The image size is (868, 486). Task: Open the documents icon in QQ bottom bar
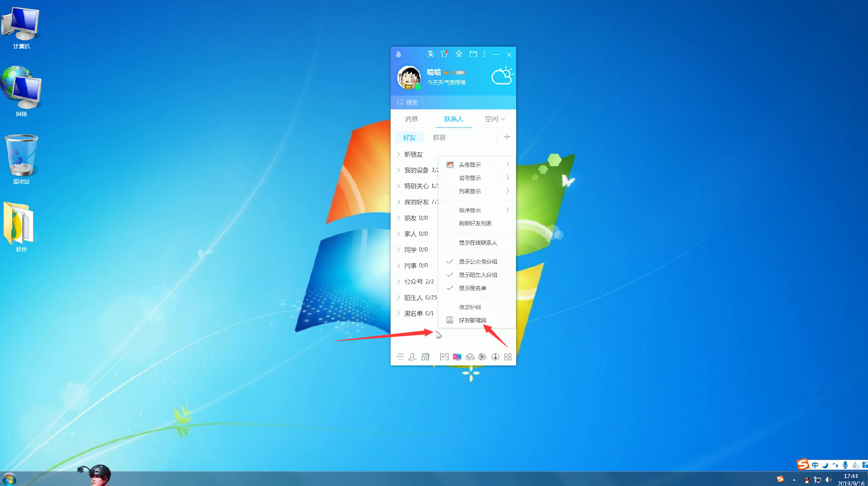click(x=425, y=357)
